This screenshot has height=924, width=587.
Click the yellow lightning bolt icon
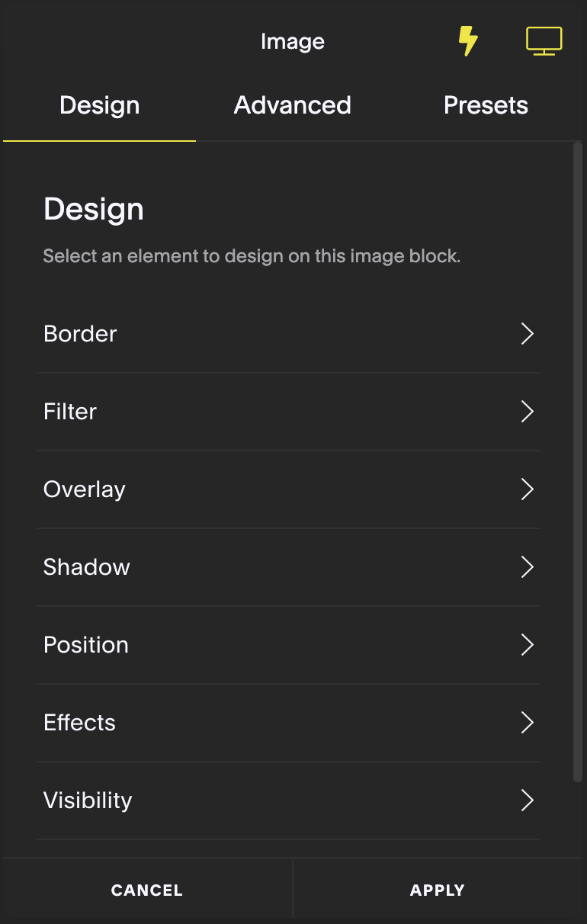point(467,41)
